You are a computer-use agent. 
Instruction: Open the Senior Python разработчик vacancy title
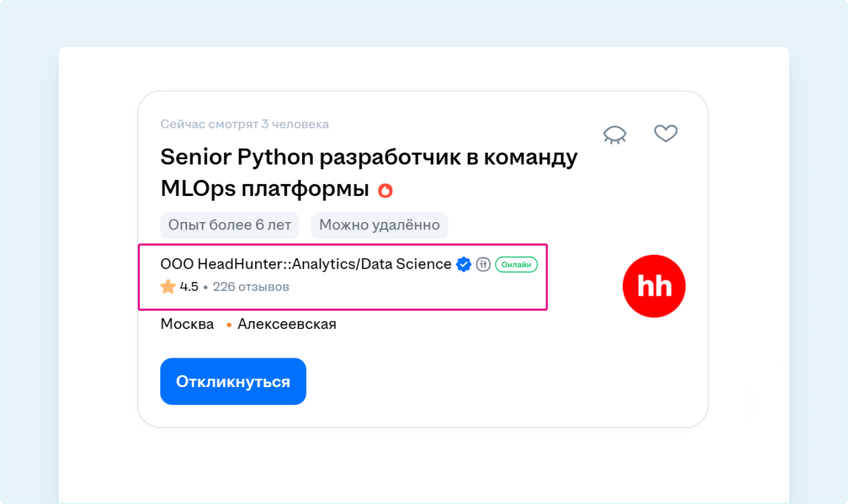(x=369, y=172)
